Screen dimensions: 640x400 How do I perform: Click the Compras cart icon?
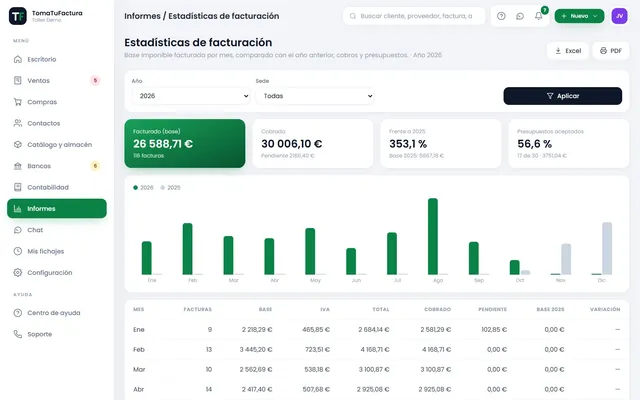(18, 102)
